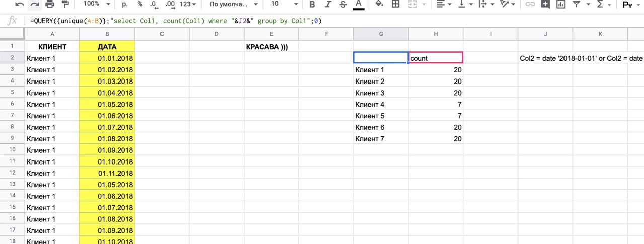
Task: Click 'Клиент 7' in column G
Action: [381, 139]
